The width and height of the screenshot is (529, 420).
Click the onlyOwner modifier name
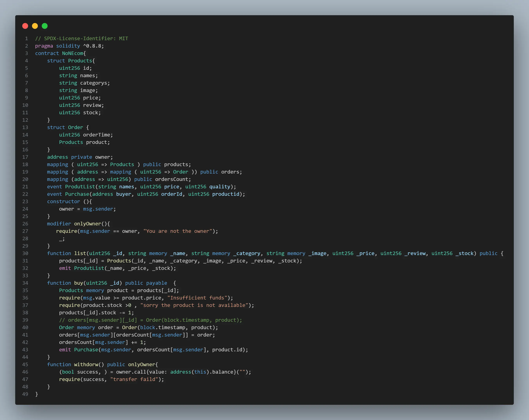(x=88, y=224)
